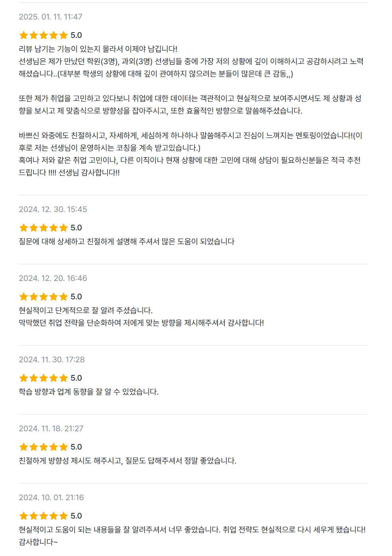Click the 5.0 score on the 2024. 11. 30 review
Viewport: 392px width, 556px height.
coord(76,378)
